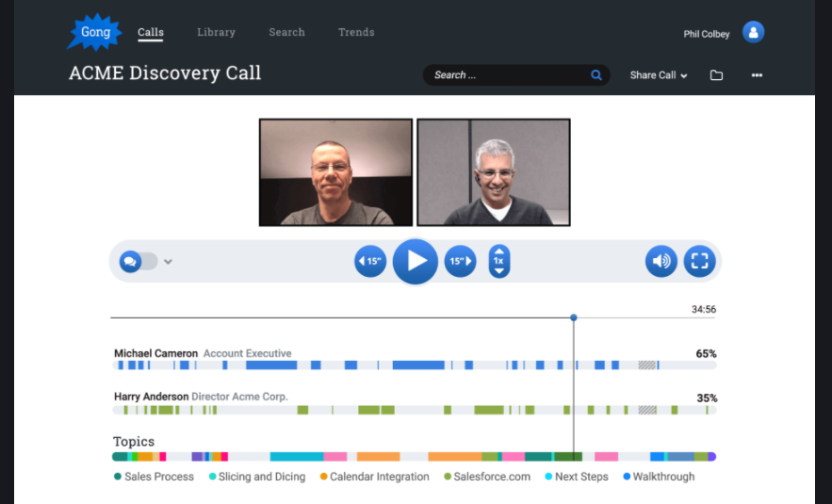Screen dimensions: 832x504
Task: Go to the Search tab
Action: pos(286,32)
